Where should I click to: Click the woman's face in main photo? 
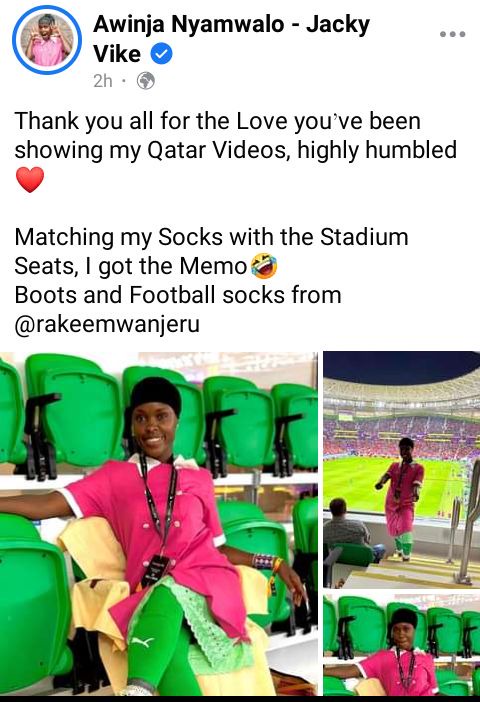154,429
